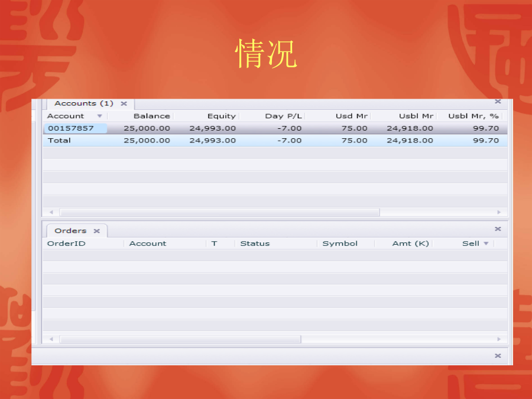Screen dimensions: 532x399
Task: Click Equity 24,993.00 in the 00157857 row
Action: point(212,128)
